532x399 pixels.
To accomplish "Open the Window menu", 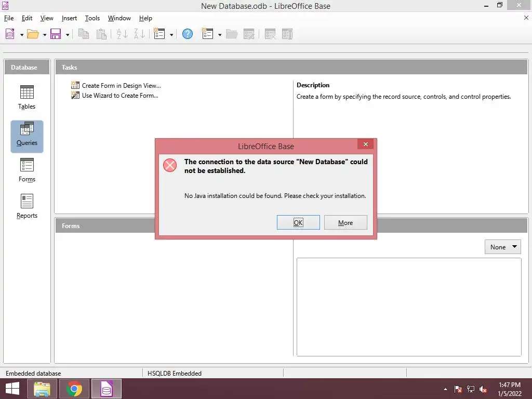I will coord(119,18).
